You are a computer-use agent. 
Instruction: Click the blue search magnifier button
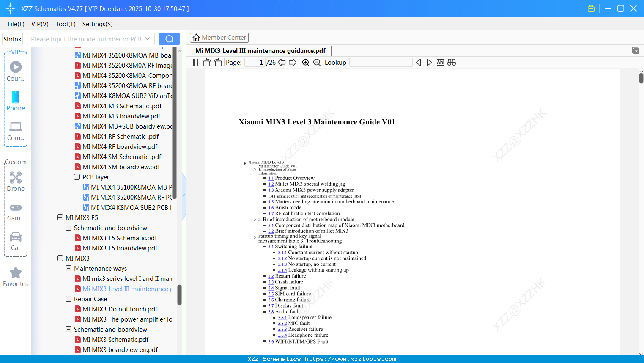point(169,39)
